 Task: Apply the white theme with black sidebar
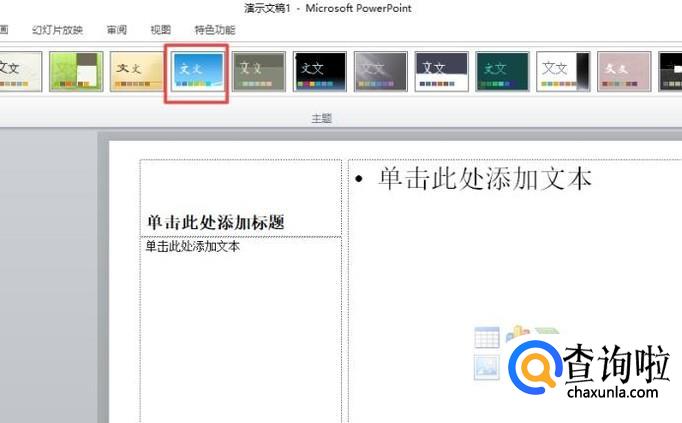click(563, 72)
